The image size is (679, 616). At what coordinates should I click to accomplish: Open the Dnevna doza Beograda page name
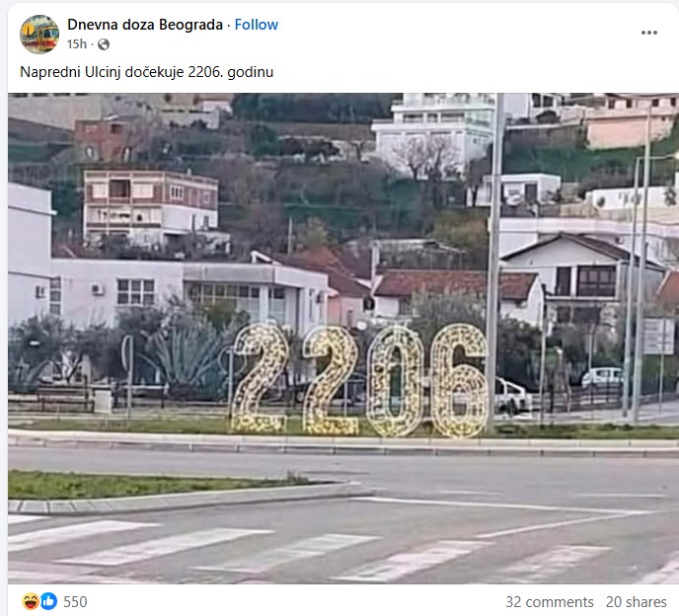pyautogui.click(x=145, y=25)
